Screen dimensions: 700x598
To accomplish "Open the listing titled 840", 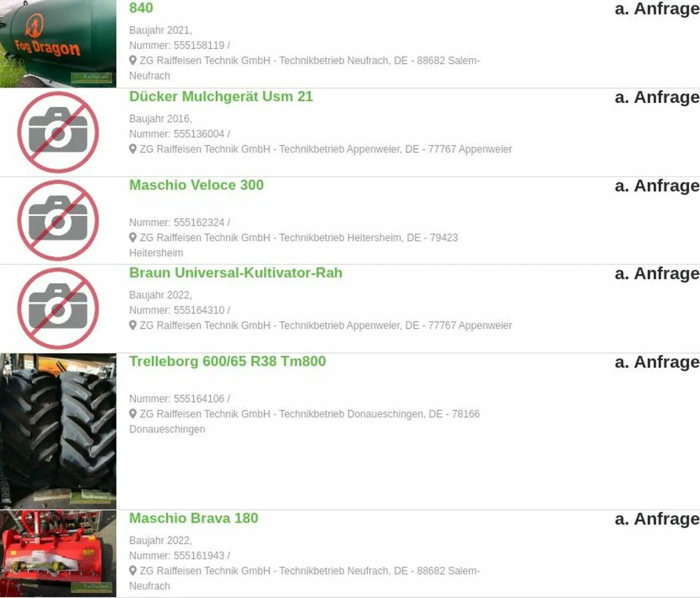I will [x=141, y=8].
